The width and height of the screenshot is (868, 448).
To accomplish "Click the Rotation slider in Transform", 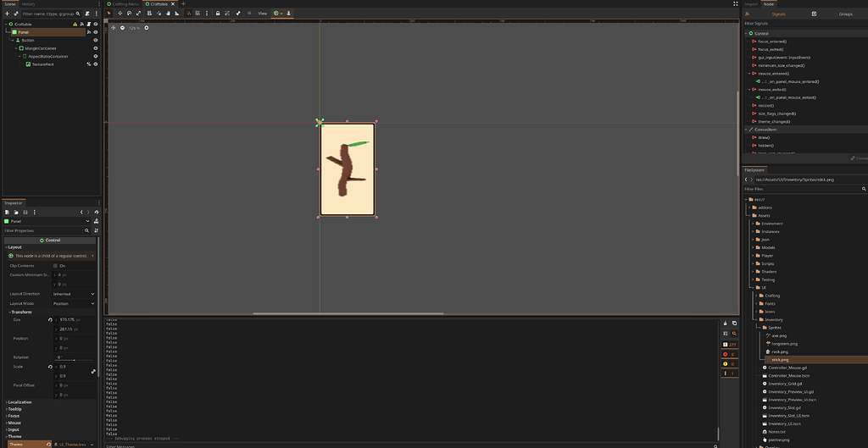I will click(75, 359).
